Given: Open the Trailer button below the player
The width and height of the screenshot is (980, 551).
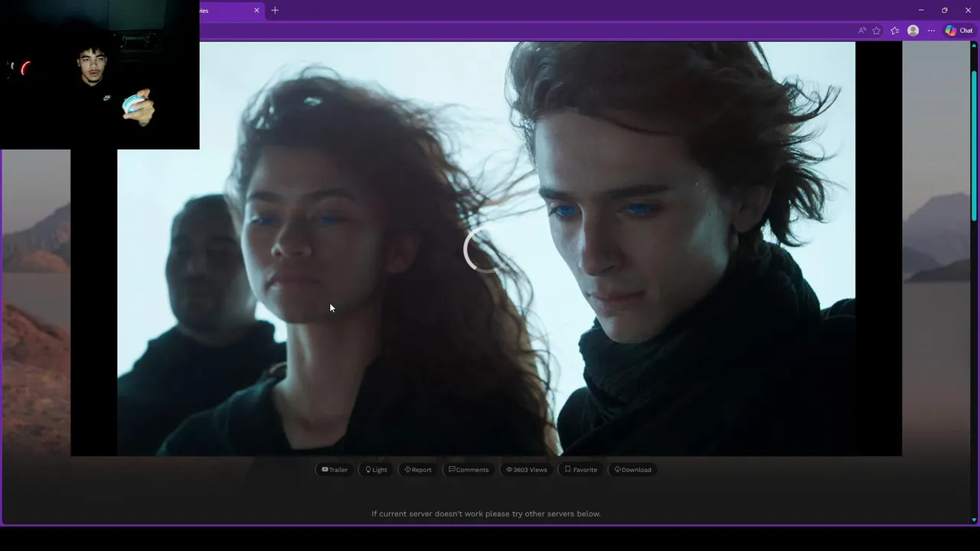Looking at the screenshot, I should [x=335, y=470].
